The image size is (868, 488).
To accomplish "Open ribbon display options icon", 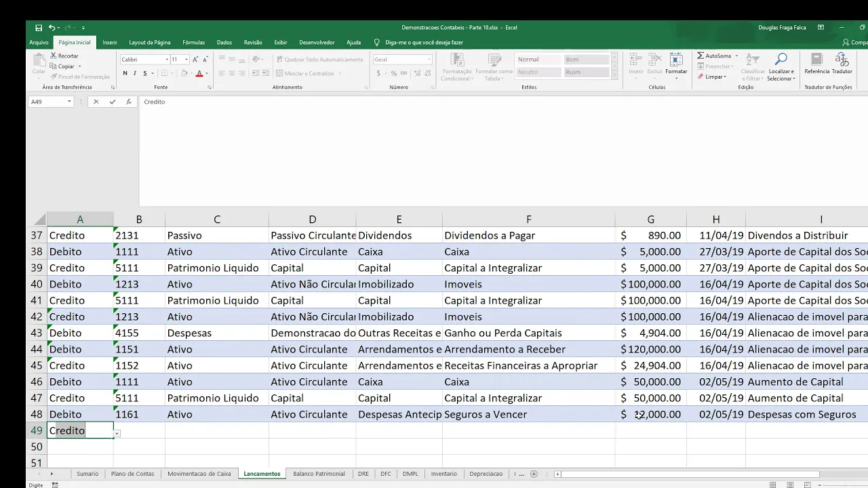I will pos(821,28).
